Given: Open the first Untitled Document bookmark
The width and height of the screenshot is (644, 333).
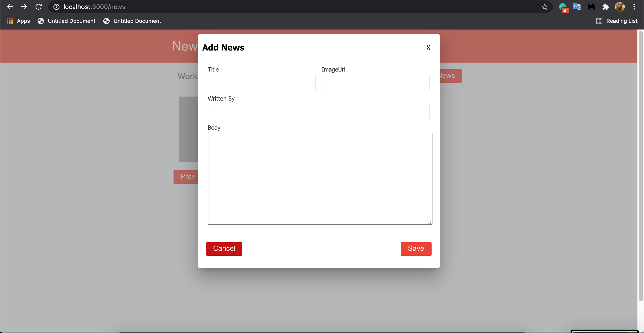Looking at the screenshot, I should coord(66,21).
